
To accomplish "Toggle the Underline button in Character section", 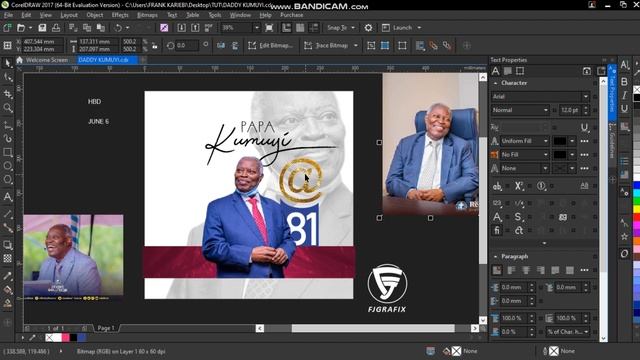I will coord(584,128).
